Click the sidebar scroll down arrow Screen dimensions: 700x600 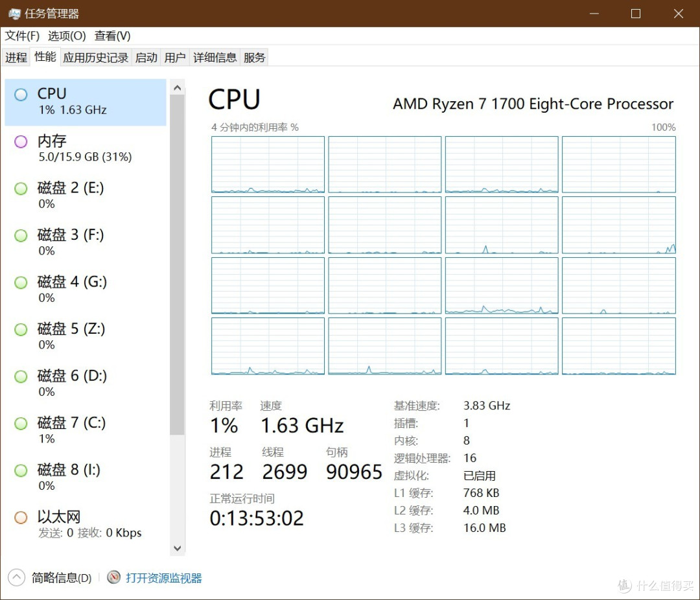coord(177,548)
